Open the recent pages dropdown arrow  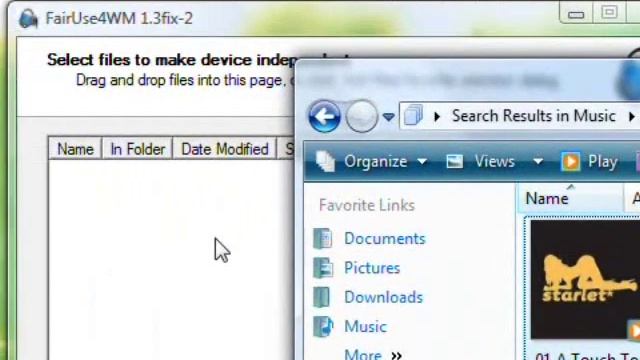pos(388,118)
